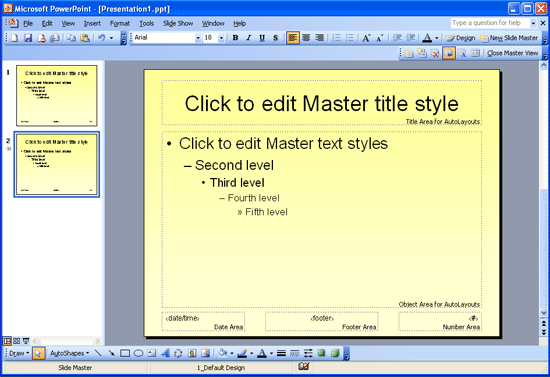Open the Arrow Style options
Image resolution: width=550 pixels, height=377 pixels.
point(308,353)
